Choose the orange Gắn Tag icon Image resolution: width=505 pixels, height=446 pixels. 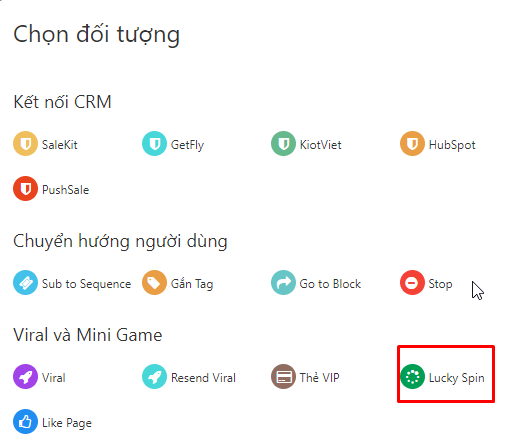pyautogui.click(x=154, y=282)
